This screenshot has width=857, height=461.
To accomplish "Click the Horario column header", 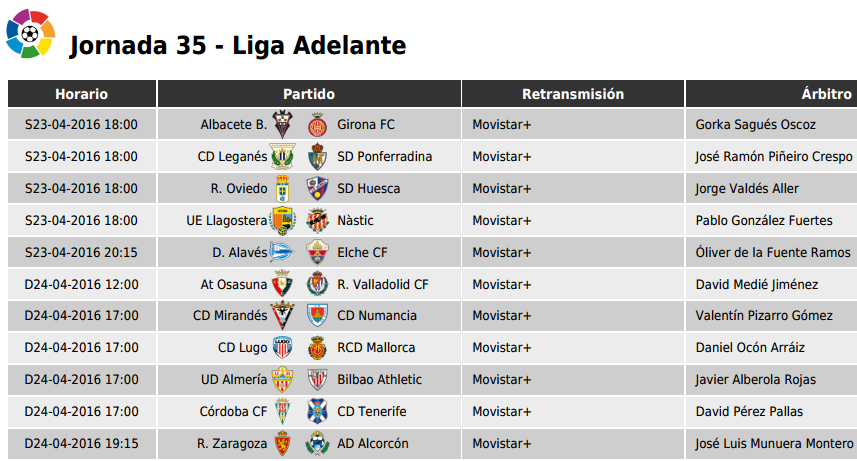I will coord(82,94).
